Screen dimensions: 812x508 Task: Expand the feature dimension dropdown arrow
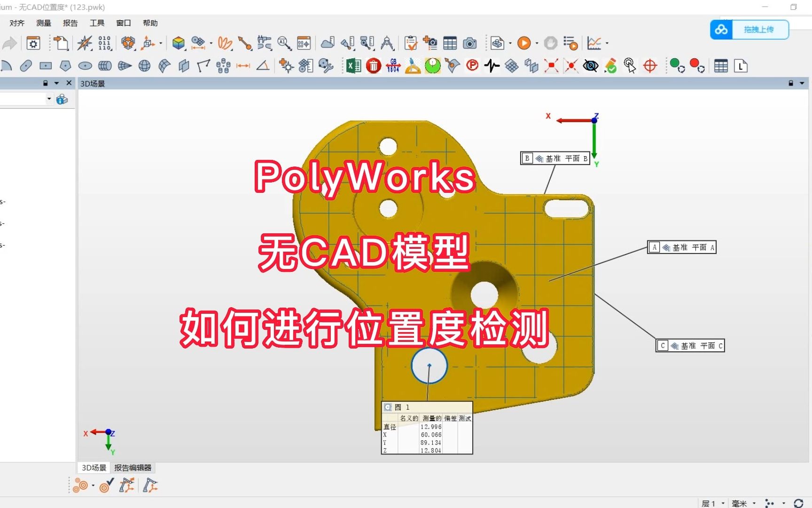[211, 44]
